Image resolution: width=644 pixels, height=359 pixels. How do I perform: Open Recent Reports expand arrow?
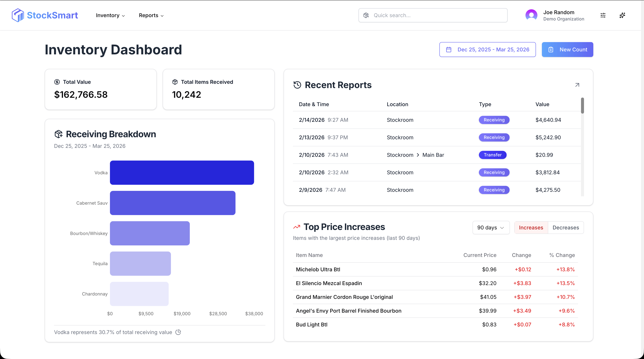(577, 85)
